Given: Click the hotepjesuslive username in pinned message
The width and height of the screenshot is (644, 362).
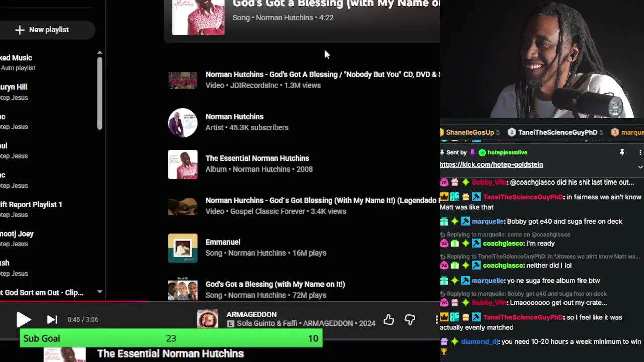Looking at the screenshot, I should pos(507,152).
